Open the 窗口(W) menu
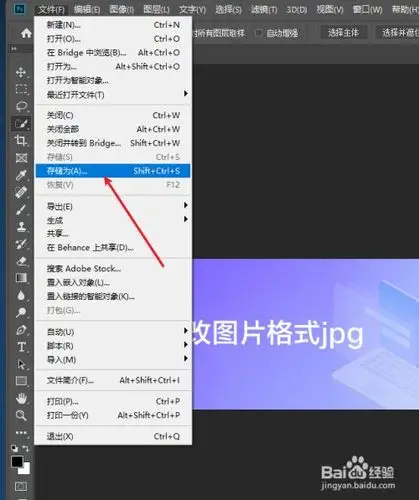Screen dimensions: 419x500 pos(367,10)
